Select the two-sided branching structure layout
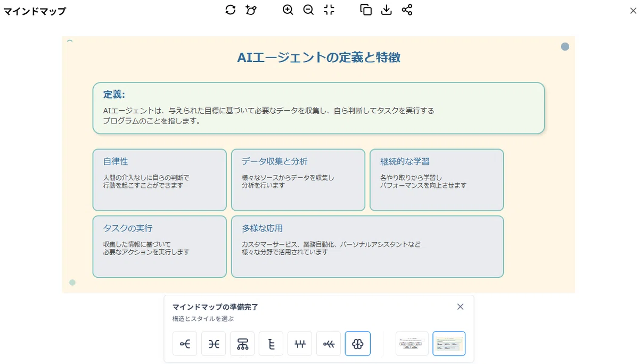The width and height of the screenshot is (639, 364). pos(214,344)
